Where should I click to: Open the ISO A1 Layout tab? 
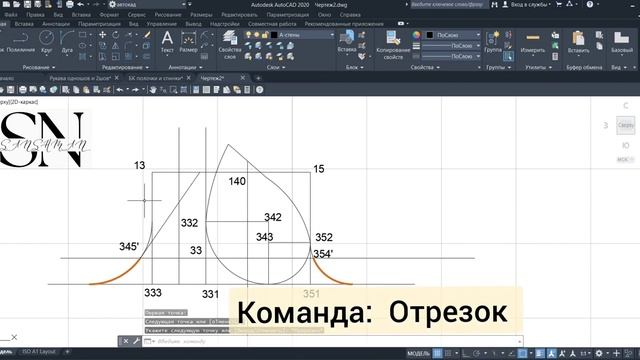pyautogui.click(x=39, y=352)
